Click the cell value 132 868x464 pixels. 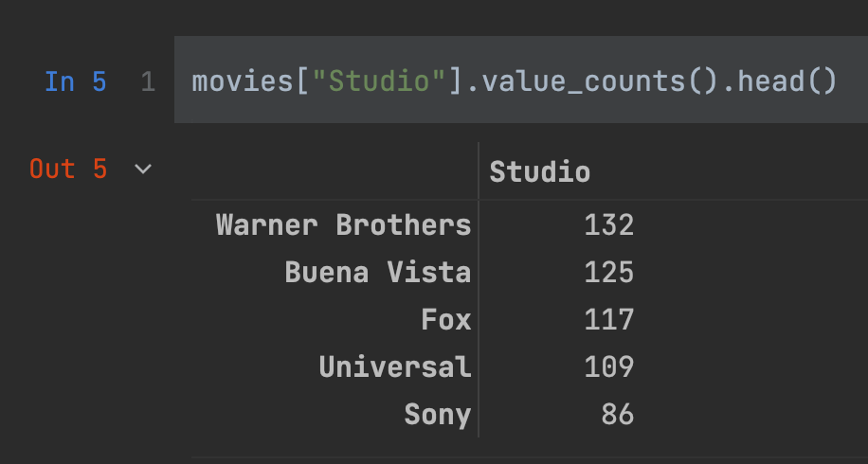point(609,225)
